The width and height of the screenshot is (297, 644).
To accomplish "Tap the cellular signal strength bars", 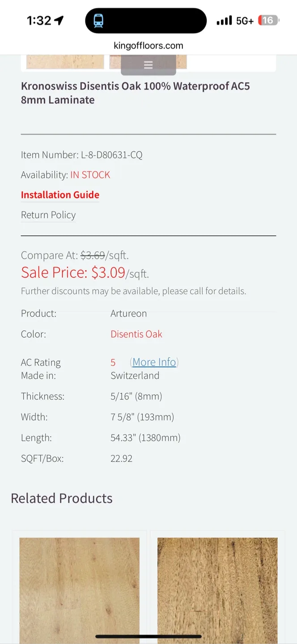I will click(224, 20).
